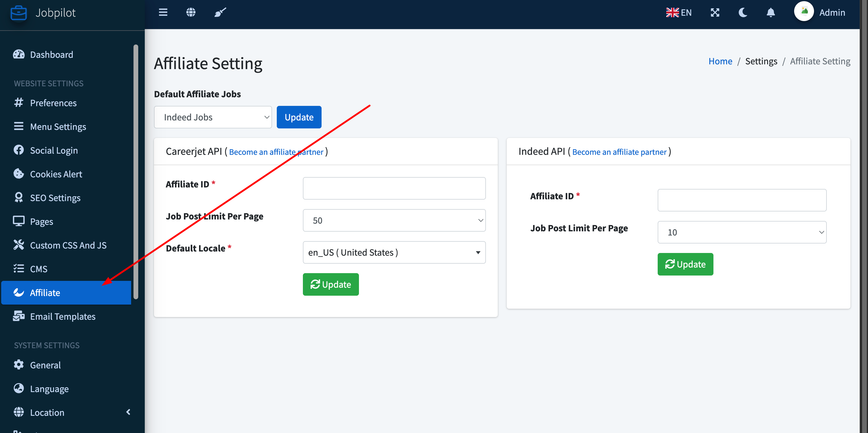Click the Pages monitor icon
This screenshot has width=868, height=433.
[x=19, y=221]
